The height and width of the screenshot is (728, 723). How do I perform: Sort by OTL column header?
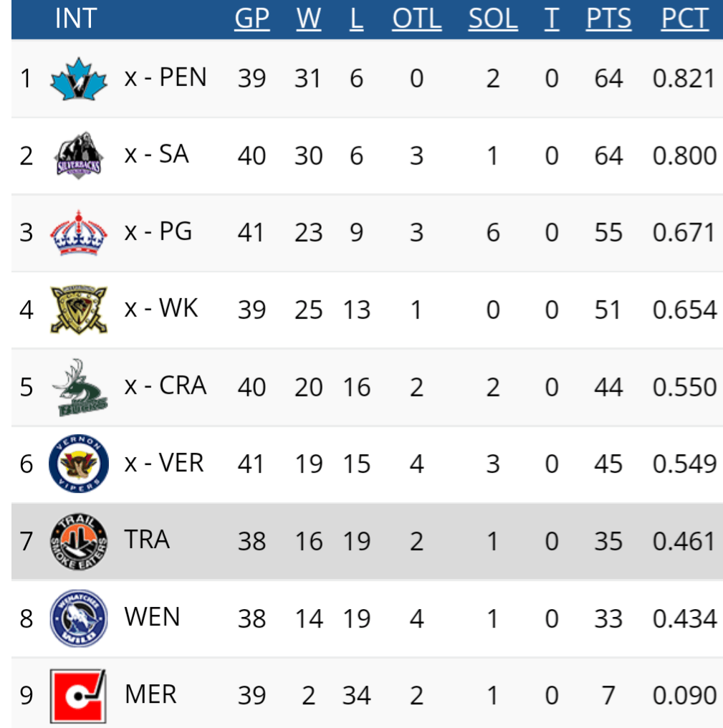coord(416,19)
